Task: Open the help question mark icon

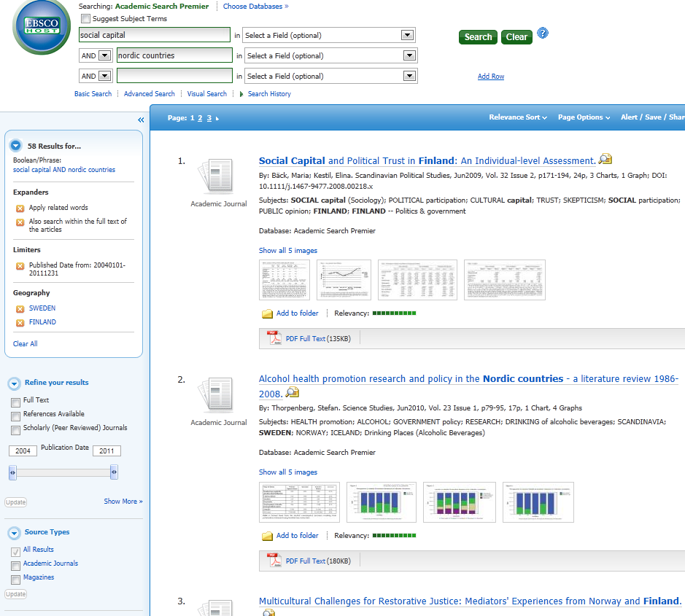Action: [543, 34]
